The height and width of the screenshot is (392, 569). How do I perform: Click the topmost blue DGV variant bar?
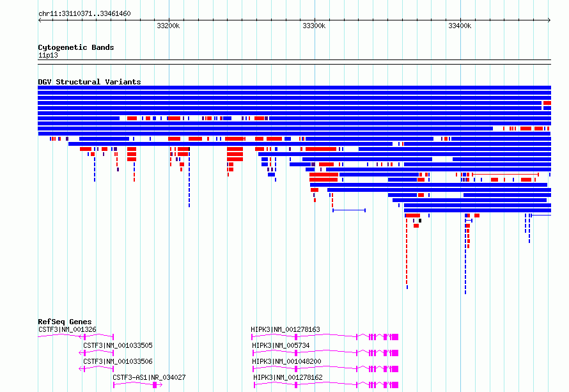coord(294,88)
